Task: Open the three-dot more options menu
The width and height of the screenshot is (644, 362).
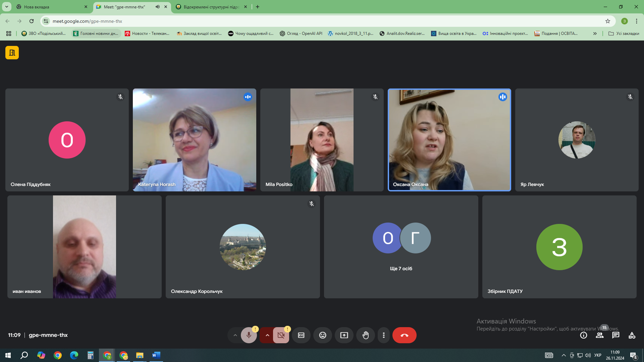Action: point(384,335)
